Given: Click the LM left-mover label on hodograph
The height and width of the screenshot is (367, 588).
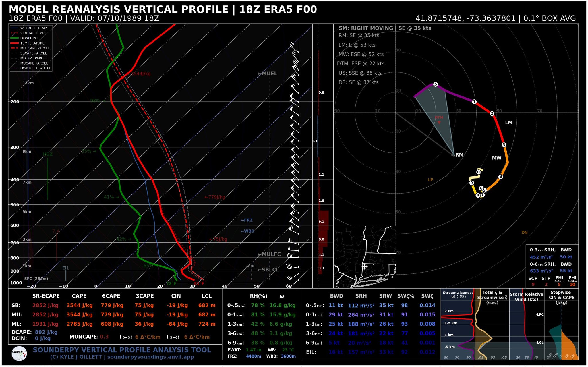Looking at the screenshot, I should (x=508, y=123).
